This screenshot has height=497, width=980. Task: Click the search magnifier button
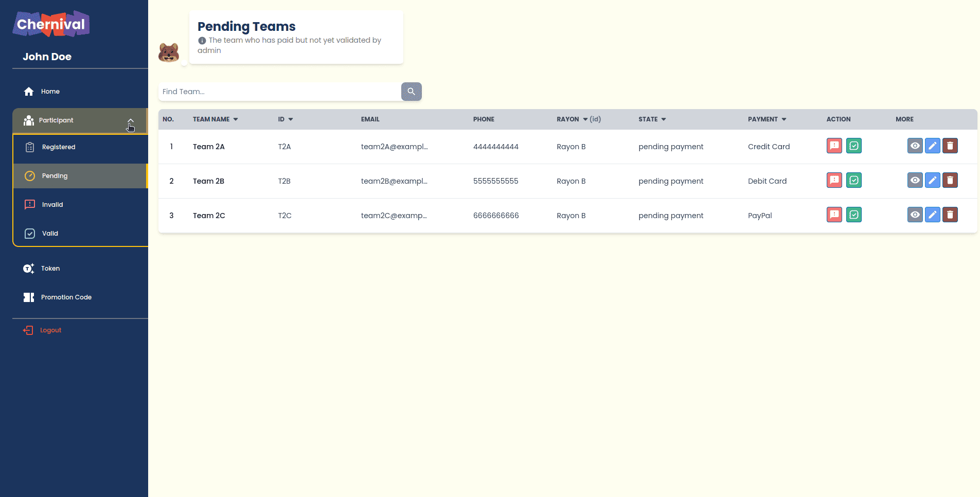[x=411, y=92]
